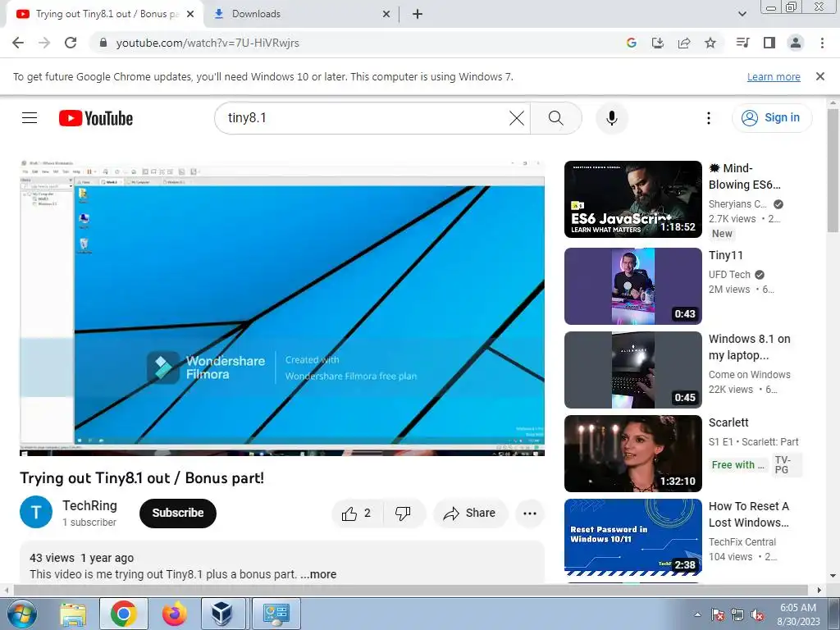The height and width of the screenshot is (630, 840).
Task: Open the Chrome profile avatar
Action: 796,43
